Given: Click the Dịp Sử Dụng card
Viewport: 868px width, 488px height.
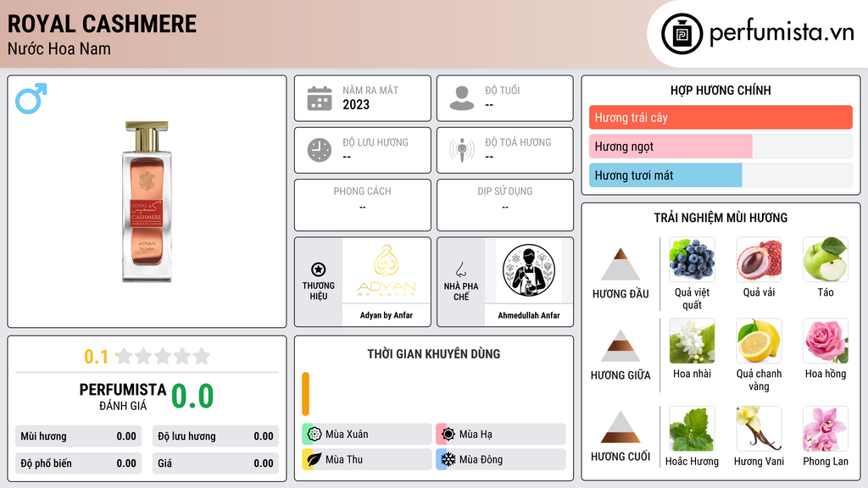Looking at the screenshot, I should point(505,205).
